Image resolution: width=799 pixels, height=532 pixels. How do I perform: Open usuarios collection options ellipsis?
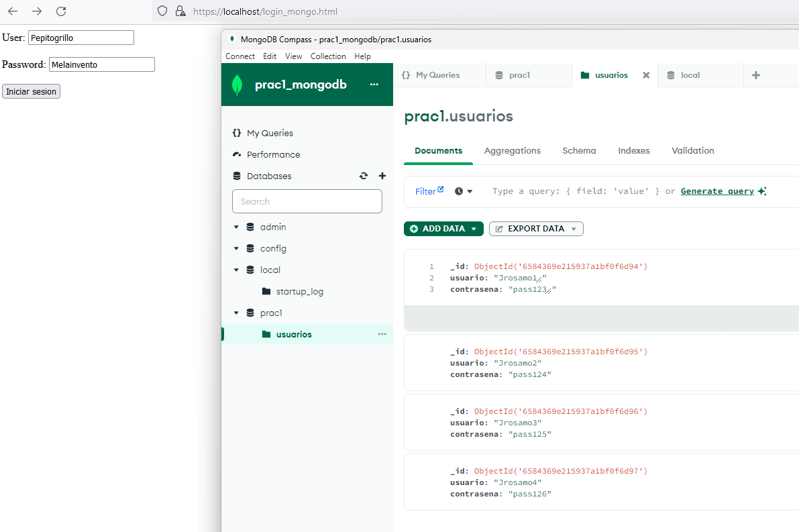tap(382, 334)
